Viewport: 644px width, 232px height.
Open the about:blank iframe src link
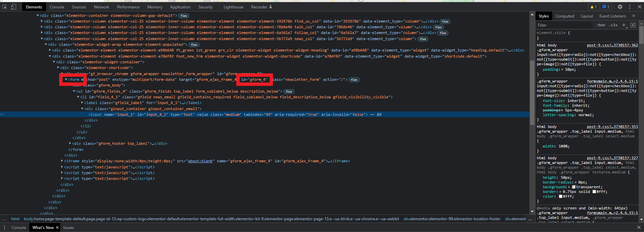pos(200,161)
